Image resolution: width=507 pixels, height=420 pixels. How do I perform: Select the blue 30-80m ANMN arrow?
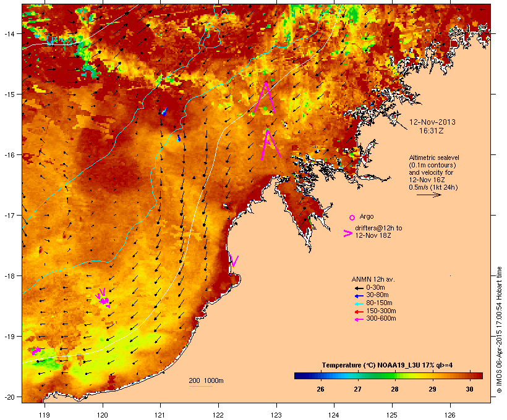[x=359, y=296]
